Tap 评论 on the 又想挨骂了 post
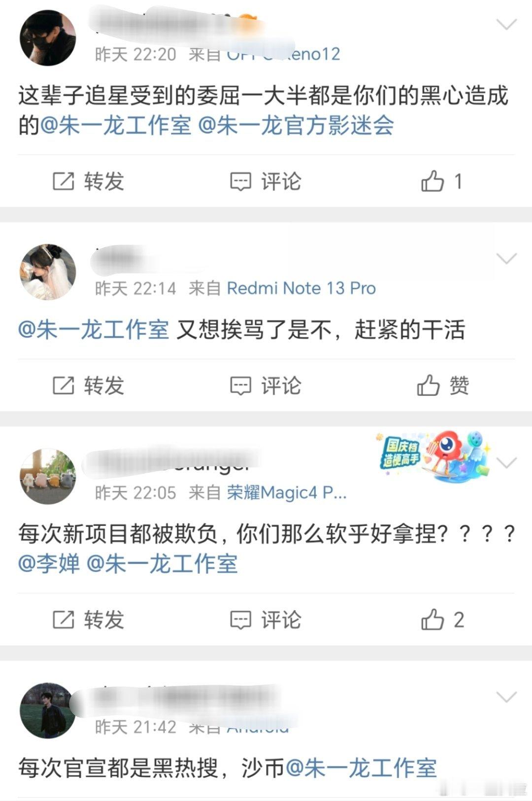The width and height of the screenshot is (532, 801). click(x=266, y=385)
